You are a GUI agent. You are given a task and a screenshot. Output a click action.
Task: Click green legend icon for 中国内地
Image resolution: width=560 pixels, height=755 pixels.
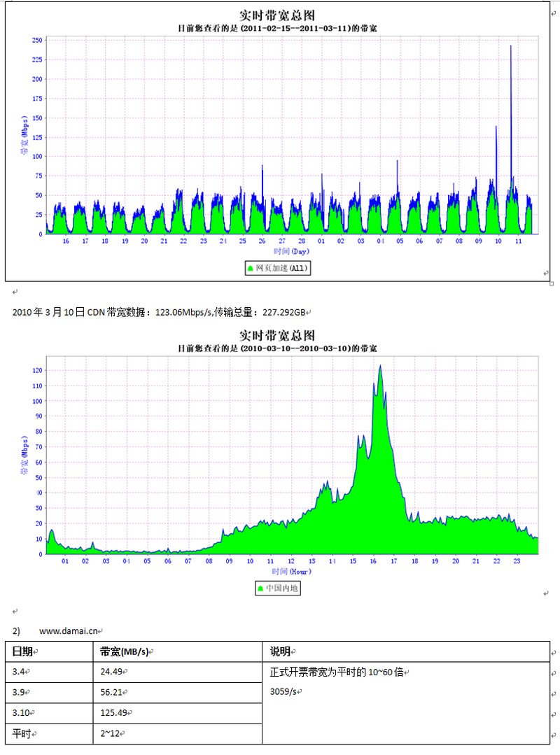coord(260,588)
